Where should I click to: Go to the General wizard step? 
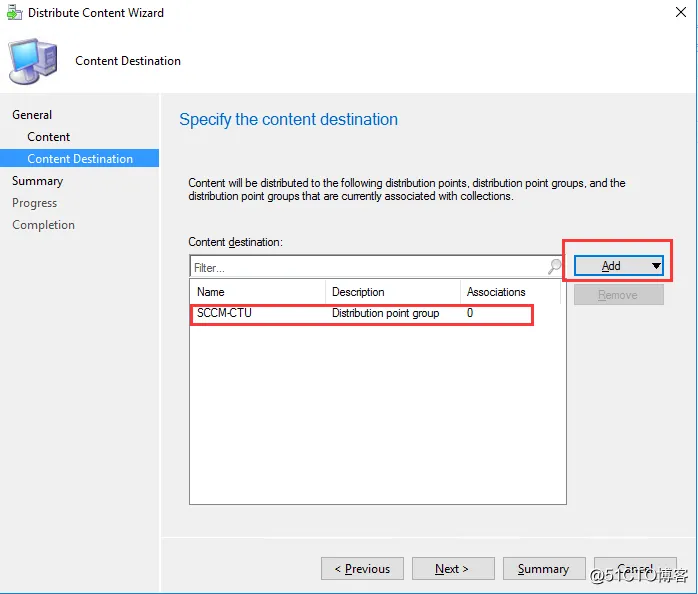[x=32, y=115]
